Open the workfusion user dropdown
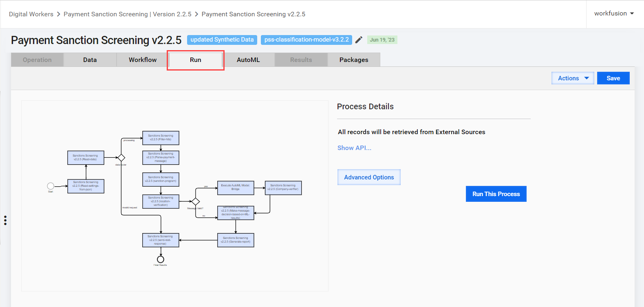The image size is (644, 307). (614, 13)
